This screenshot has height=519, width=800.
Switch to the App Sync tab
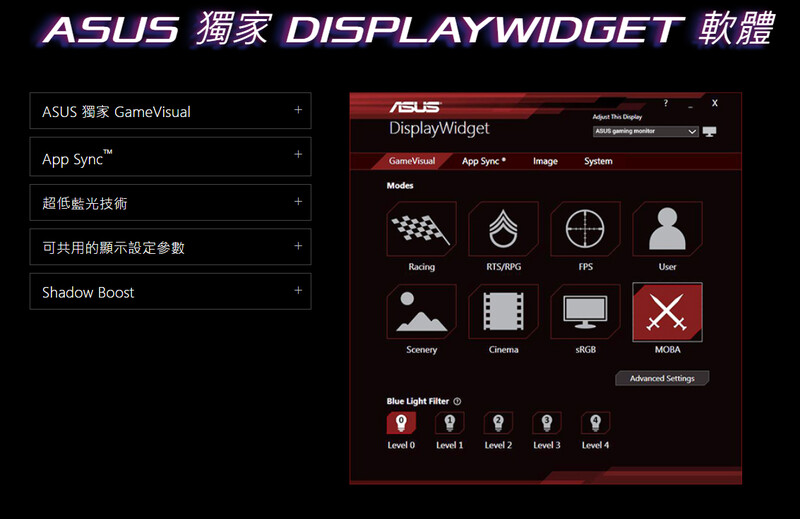point(484,161)
